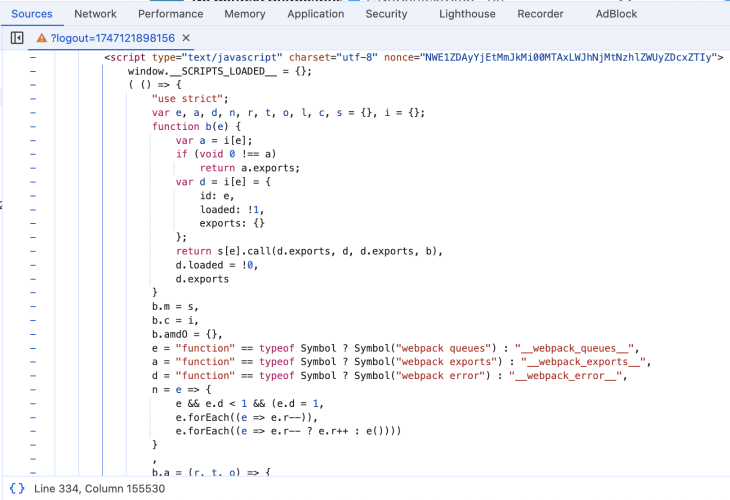Open the Recorder tab
The image size is (730, 500).
540,14
